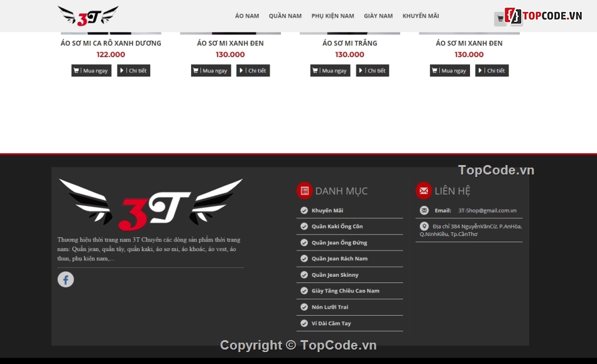This screenshot has height=364, width=597.
Task: Open the Áo Nam menu
Action: pyautogui.click(x=247, y=16)
